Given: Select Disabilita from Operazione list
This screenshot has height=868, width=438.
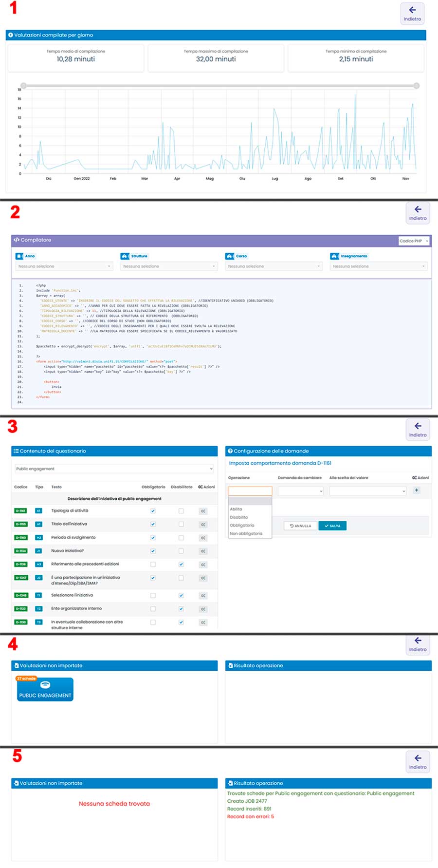Looking at the screenshot, I should pyautogui.click(x=239, y=517).
